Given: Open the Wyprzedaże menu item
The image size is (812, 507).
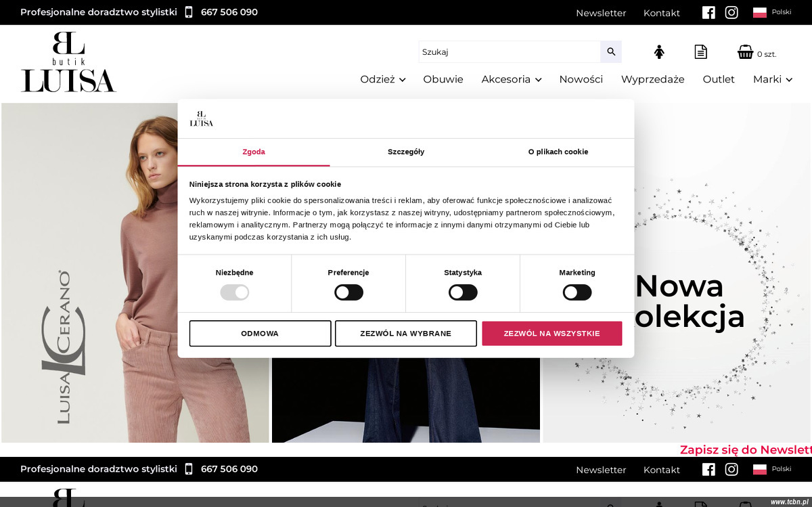Looking at the screenshot, I should 653,79.
